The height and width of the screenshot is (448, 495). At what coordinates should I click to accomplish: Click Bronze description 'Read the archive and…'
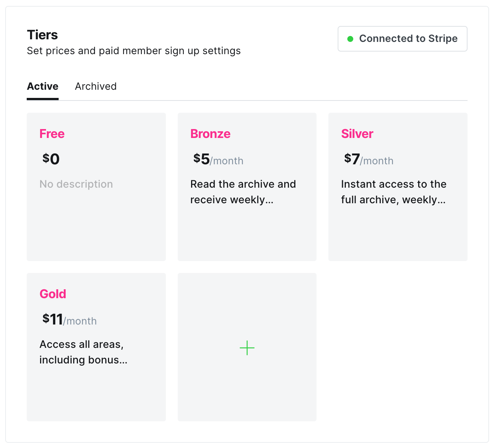point(243,192)
